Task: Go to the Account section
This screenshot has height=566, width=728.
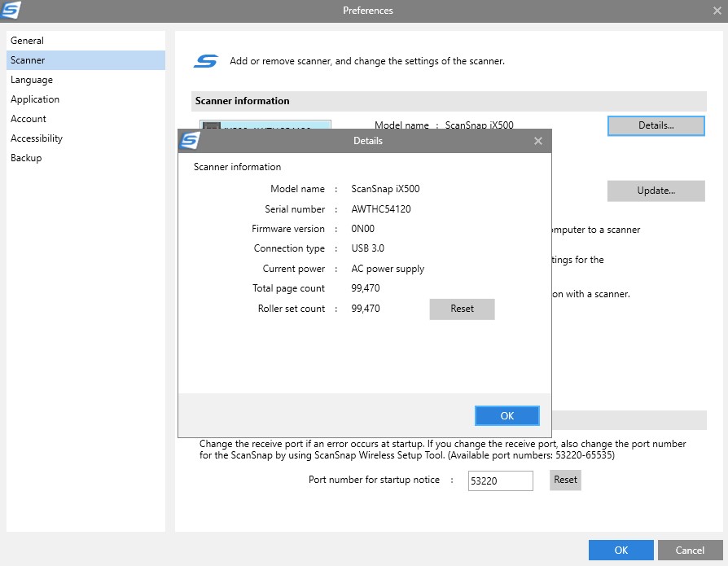Action: [x=29, y=119]
